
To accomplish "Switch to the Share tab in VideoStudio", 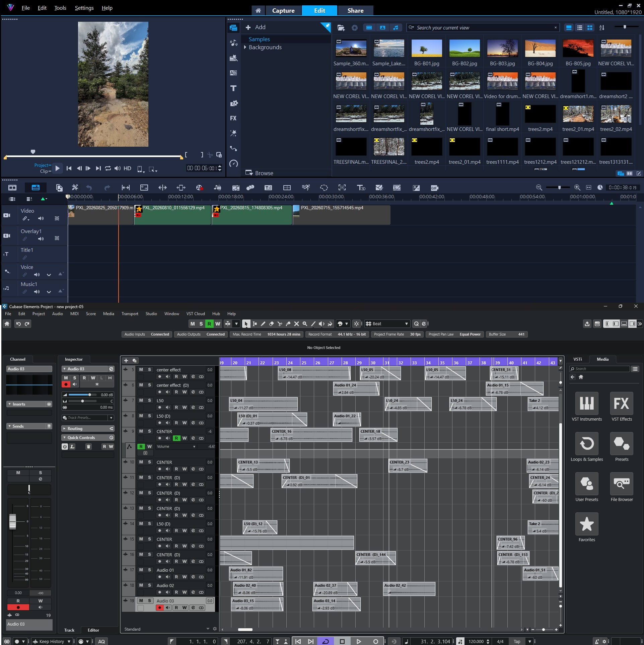I will pos(355,11).
